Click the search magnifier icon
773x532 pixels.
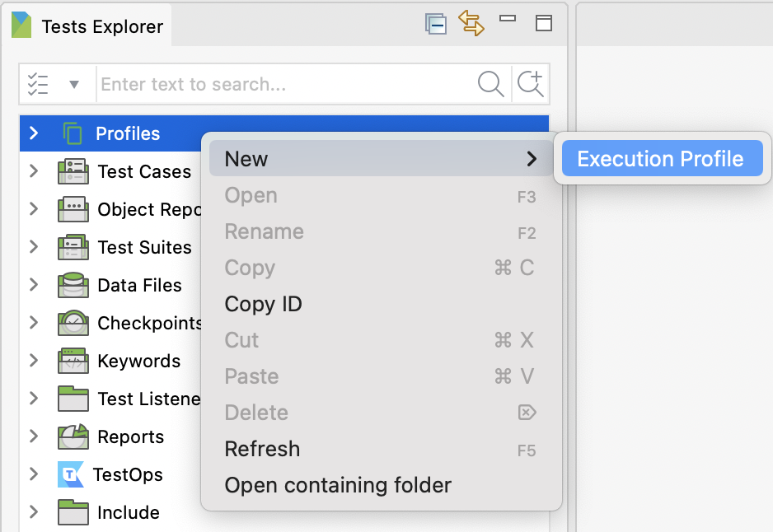click(490, 84)
